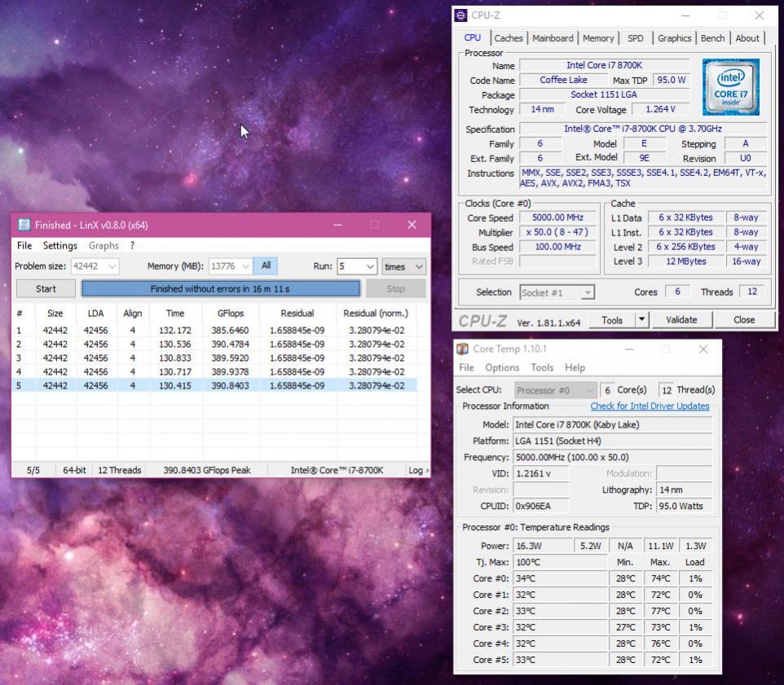Screen dimensions: 784x685
Task: Click the Stop button in LinX
Action: 395,289
